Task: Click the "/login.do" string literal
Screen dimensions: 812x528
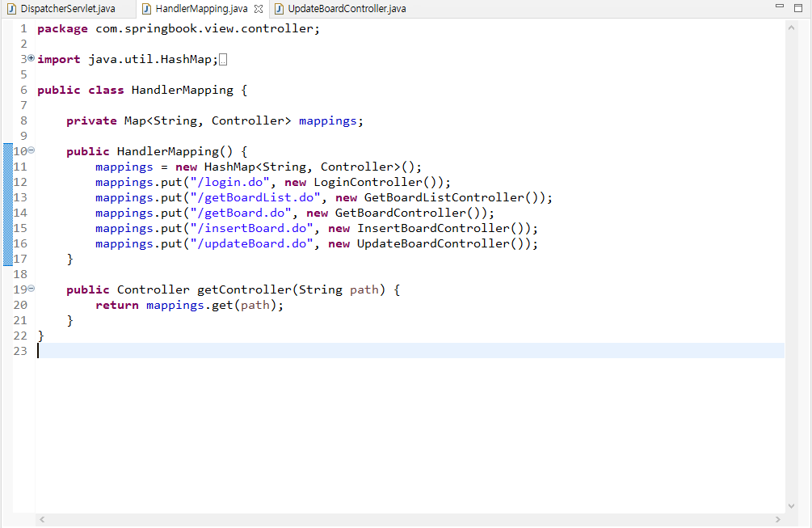Action: click(x=229, y=183)
